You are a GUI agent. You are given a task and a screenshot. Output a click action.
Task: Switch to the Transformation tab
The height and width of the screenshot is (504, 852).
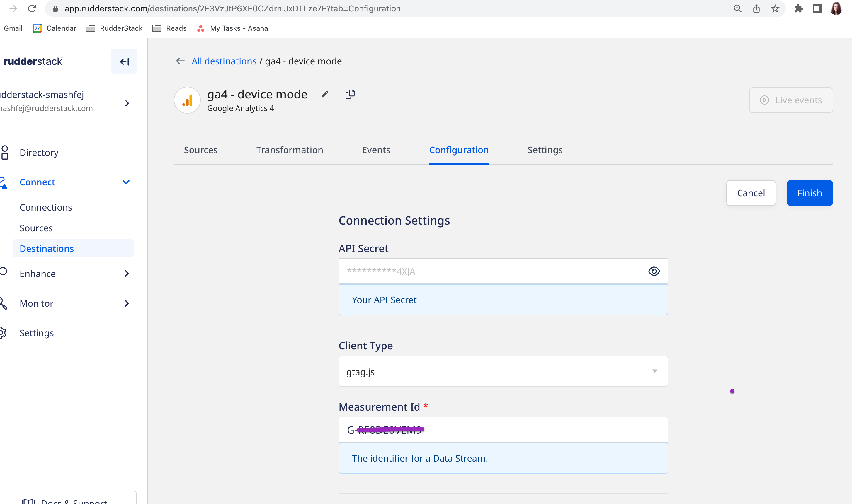(x=290, y=150)
